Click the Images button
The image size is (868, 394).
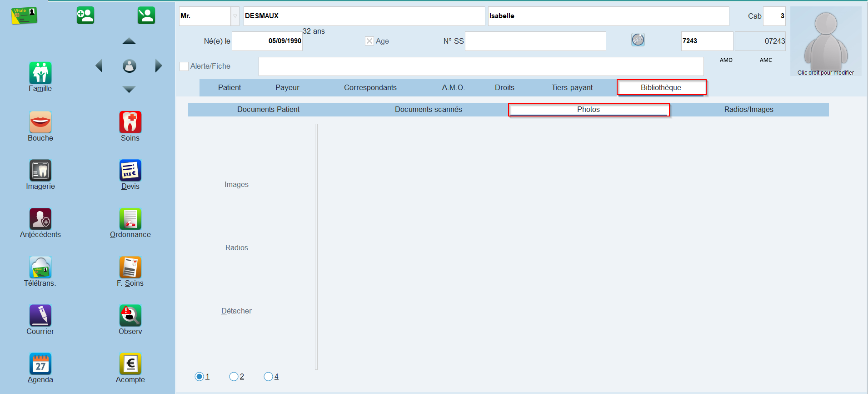click(236, 185)
